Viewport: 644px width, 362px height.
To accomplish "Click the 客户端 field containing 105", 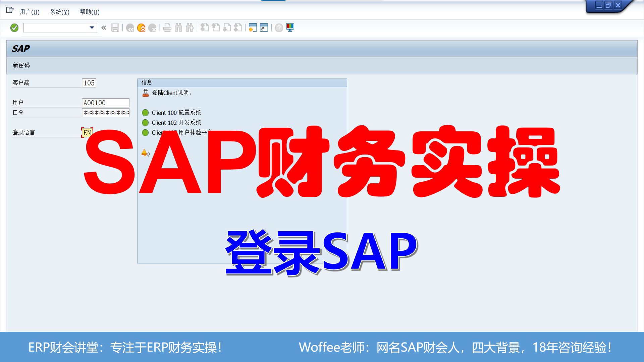I will [x=89, y=83].
